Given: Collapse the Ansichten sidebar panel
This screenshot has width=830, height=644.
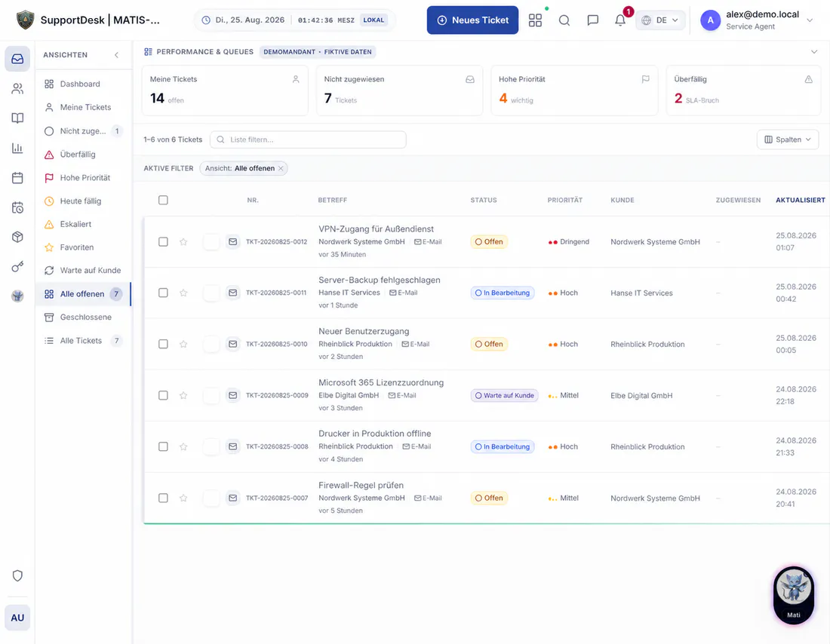Looking at the screenshot, I should pos(116,55).
